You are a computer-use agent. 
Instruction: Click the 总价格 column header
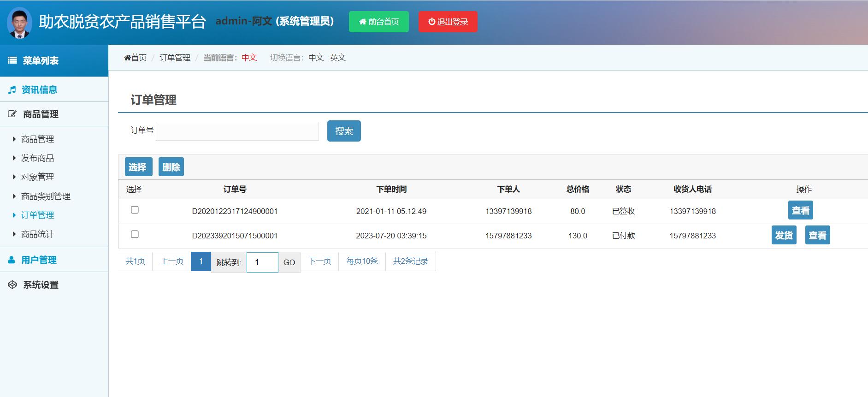click(578, 189)
